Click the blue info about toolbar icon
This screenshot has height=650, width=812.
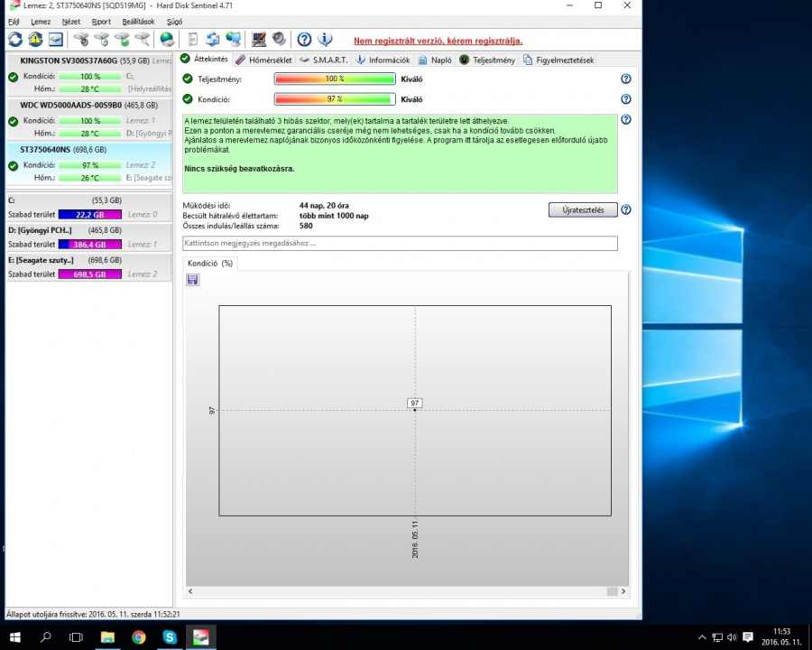325,40
